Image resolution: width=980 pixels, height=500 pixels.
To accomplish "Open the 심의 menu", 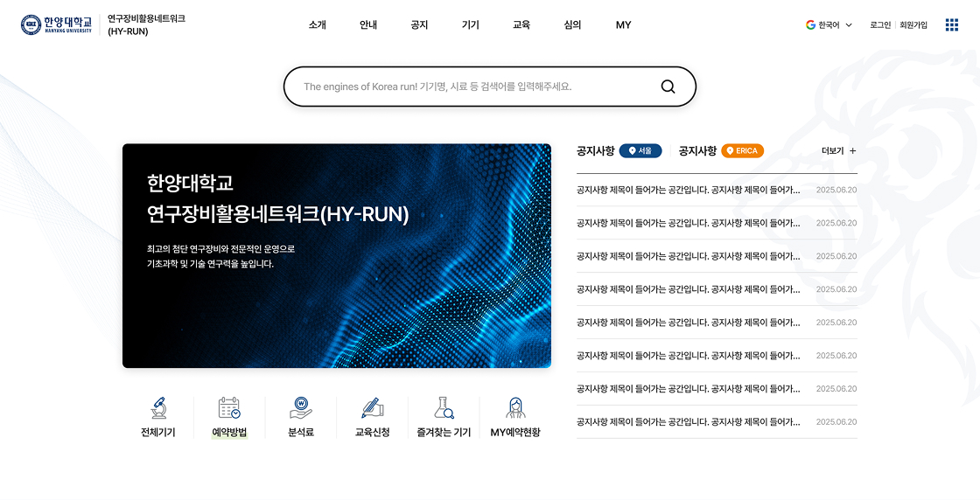I will point(572,25).
